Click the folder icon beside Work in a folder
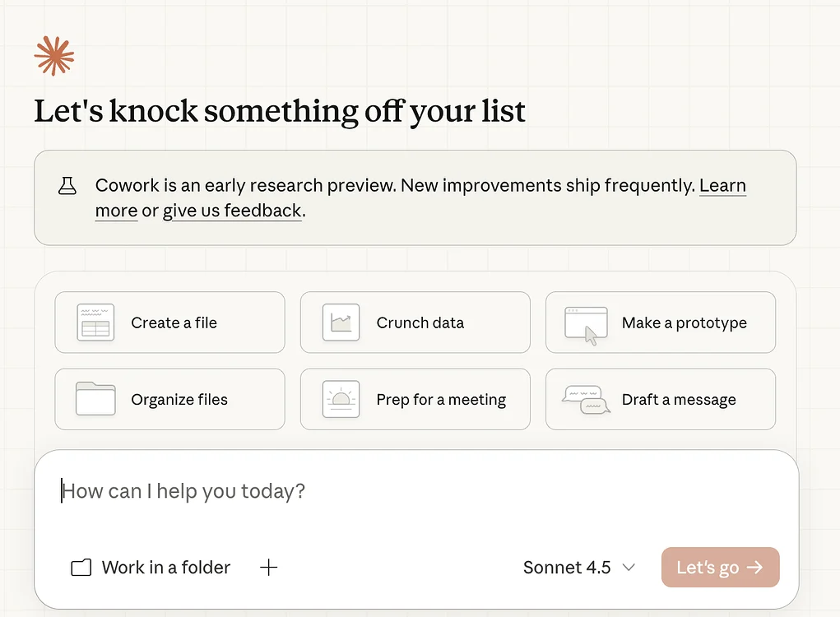The image size is (840, 617). coord(81,567)
